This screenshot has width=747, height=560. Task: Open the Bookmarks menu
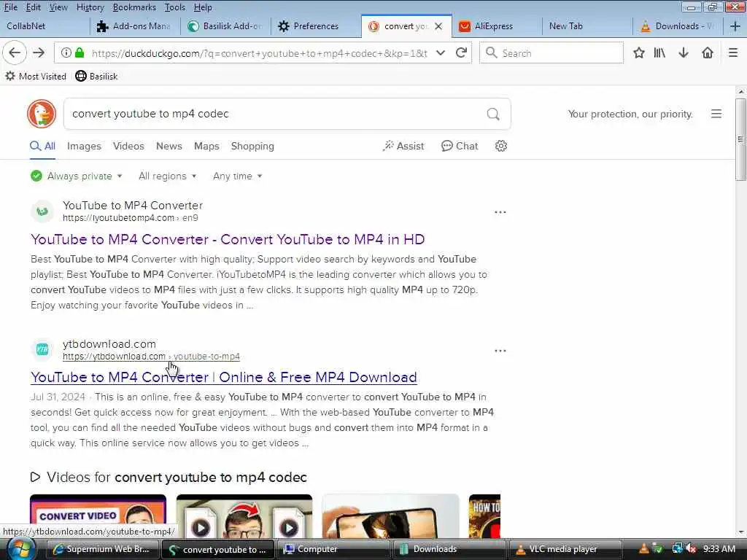(x=134, y=7)
